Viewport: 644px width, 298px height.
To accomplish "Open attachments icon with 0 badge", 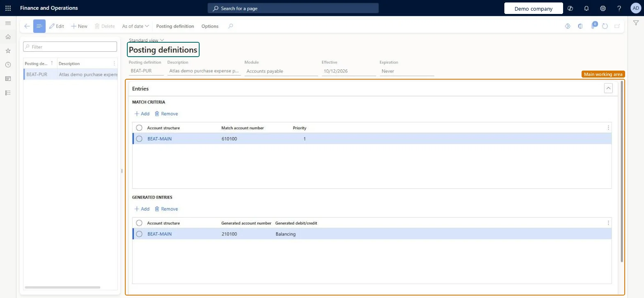I will click(593, 26).
